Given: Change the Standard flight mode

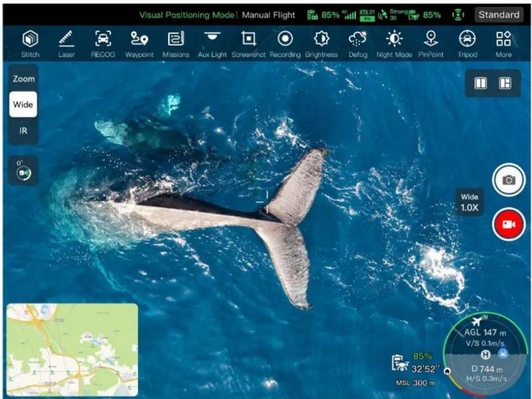Looking at the screenshot, I should pos(499,15).
